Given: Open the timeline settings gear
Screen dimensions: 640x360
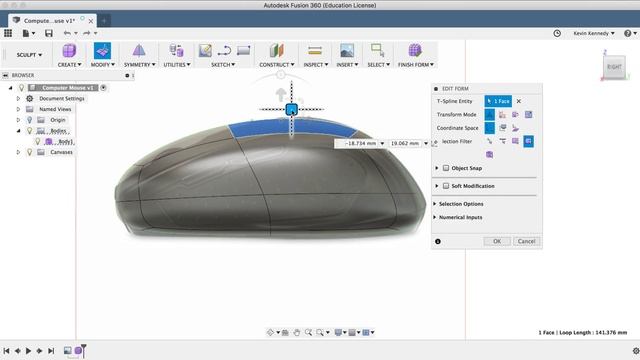Looking at the screenshot, I should 636,351.
